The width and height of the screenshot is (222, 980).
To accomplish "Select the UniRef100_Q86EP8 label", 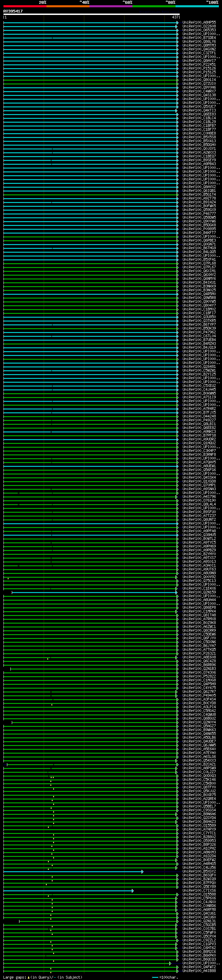I will (x=199, y=608).
